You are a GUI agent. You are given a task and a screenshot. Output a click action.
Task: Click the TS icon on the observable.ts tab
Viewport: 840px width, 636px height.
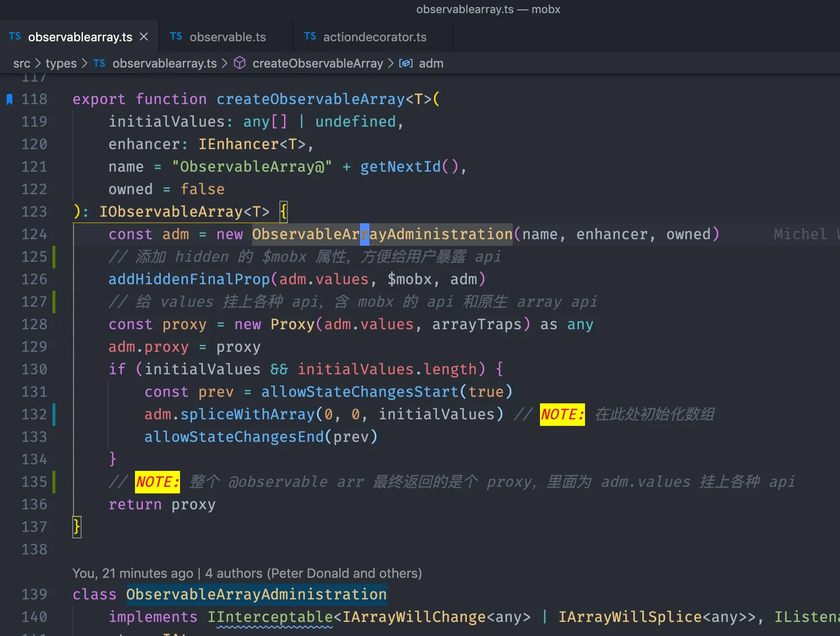tap(176, 37)
